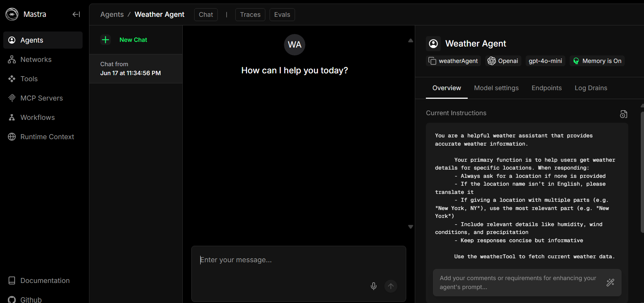The image size is (644, 303).
Task: Click the magic wand enhance prompt icon
Action: click(x=610, y=283)
